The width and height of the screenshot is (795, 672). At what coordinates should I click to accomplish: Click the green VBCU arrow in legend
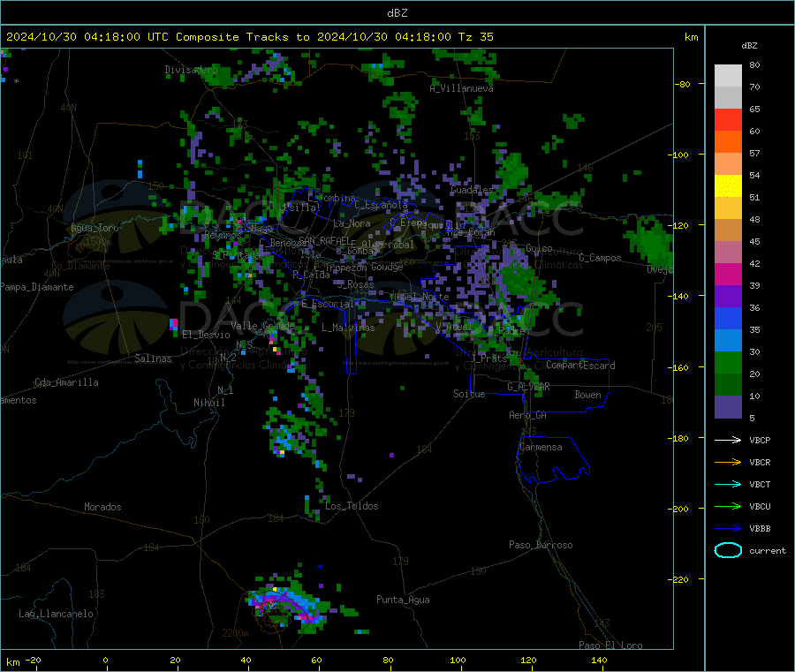point(728,506)
